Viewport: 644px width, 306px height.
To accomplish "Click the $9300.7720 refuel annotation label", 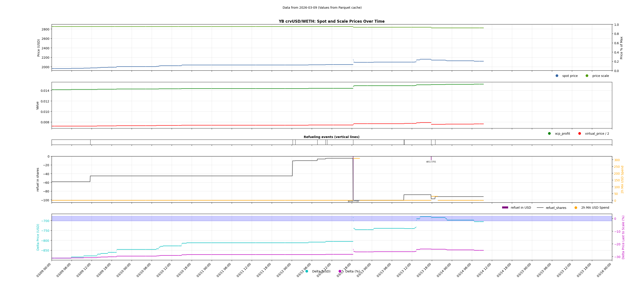I will (353, 201).
